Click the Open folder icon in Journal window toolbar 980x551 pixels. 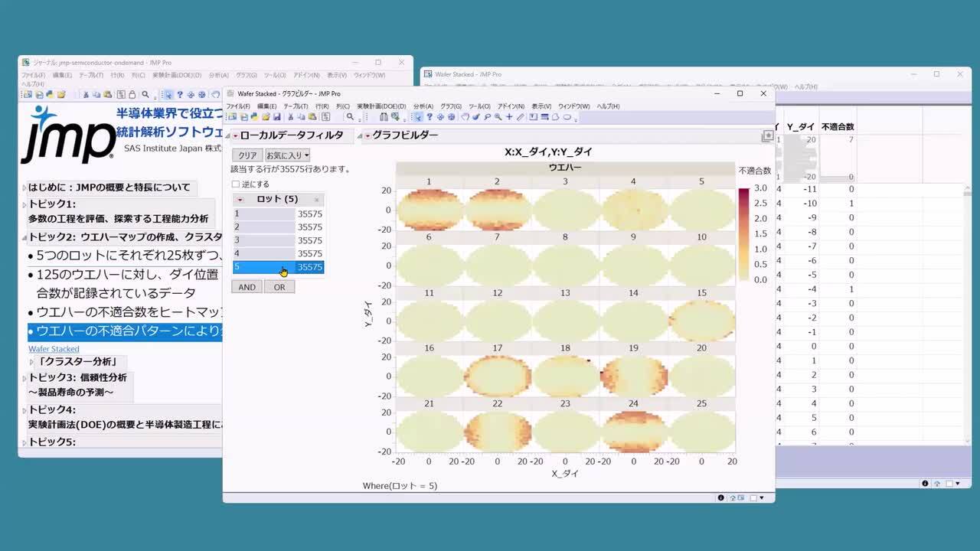pos(61,95)
